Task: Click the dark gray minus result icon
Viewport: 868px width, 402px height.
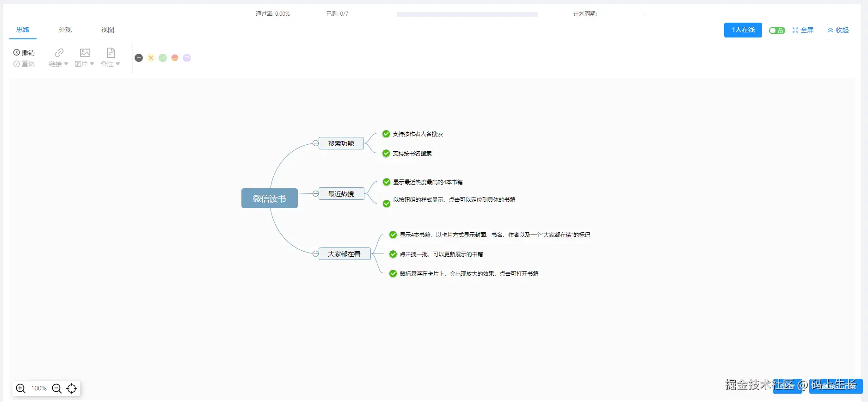Action: click(139, 58)
